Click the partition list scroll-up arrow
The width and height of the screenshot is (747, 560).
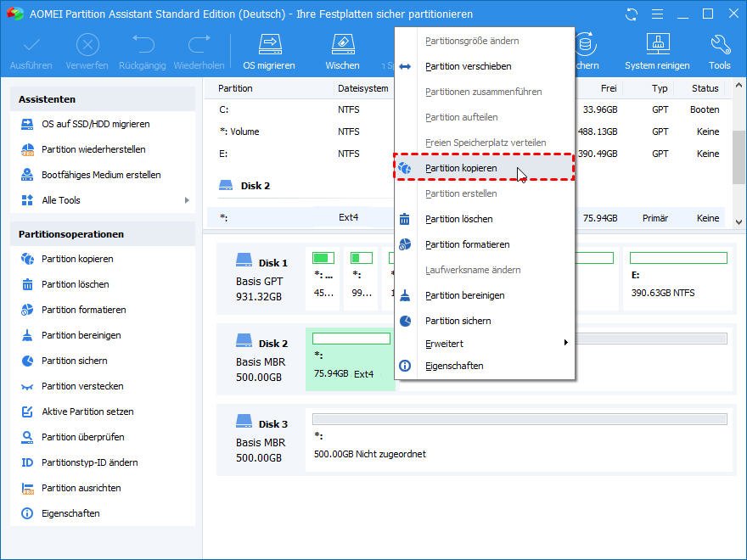coord(739,86)
